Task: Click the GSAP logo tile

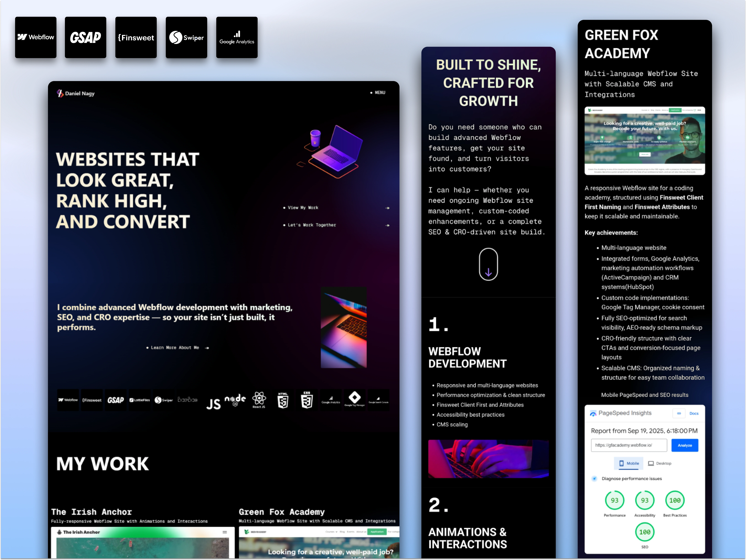Action: [85, 37]
